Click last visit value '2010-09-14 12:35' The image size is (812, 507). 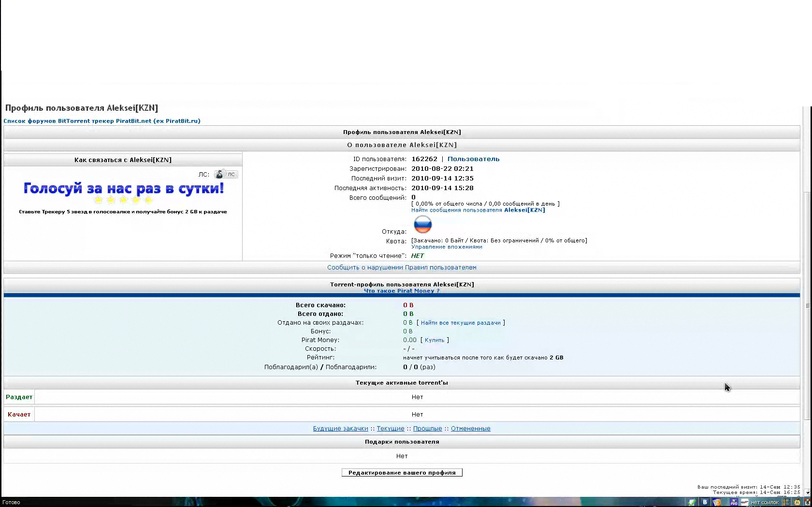click(x=442, y=179)
